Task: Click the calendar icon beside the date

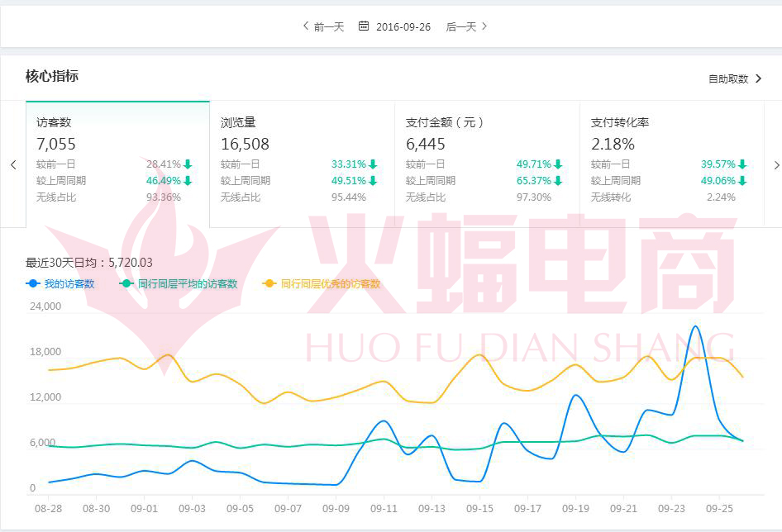Action: pyautogui.click(x=364, y=26)
